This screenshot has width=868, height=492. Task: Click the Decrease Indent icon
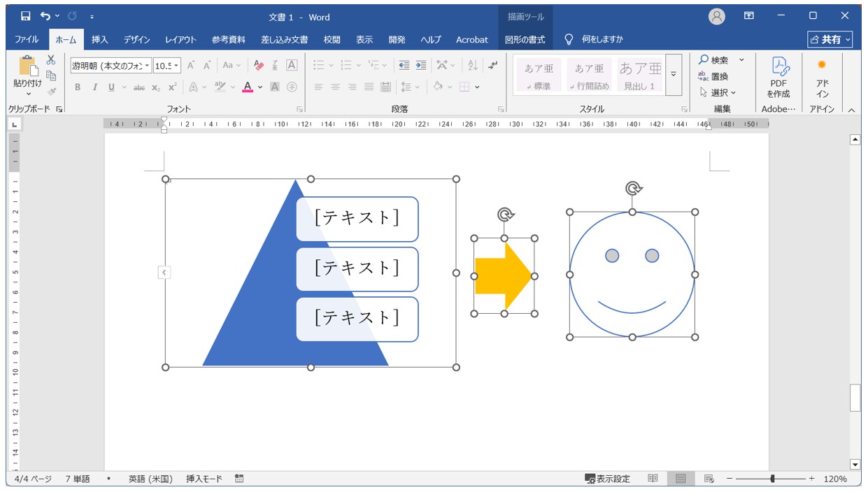pyautogui.click(x=404, y=66)
